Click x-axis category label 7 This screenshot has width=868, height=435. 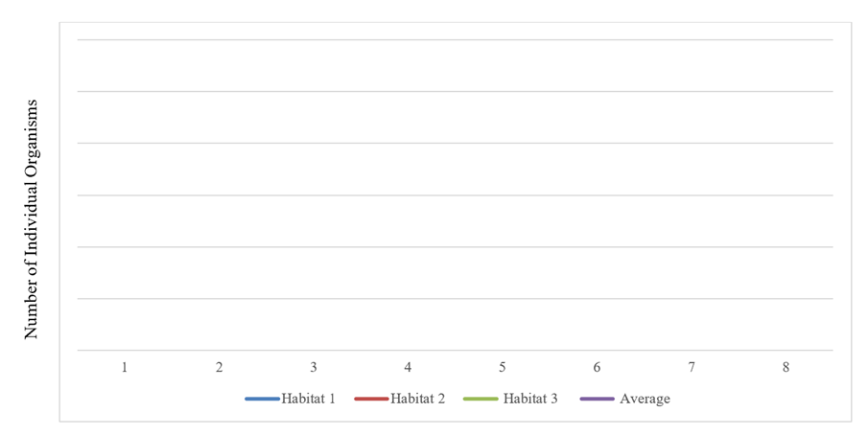coord(692,367)
